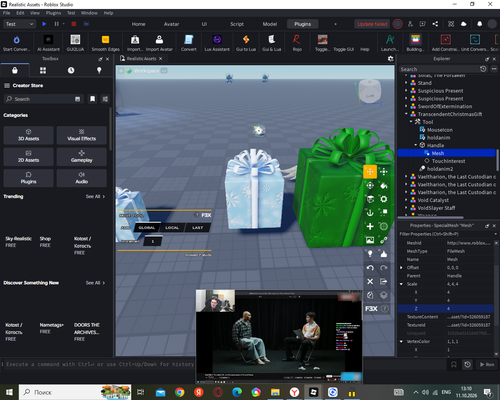Click See All next to Trending

click(x=95, y=196)
